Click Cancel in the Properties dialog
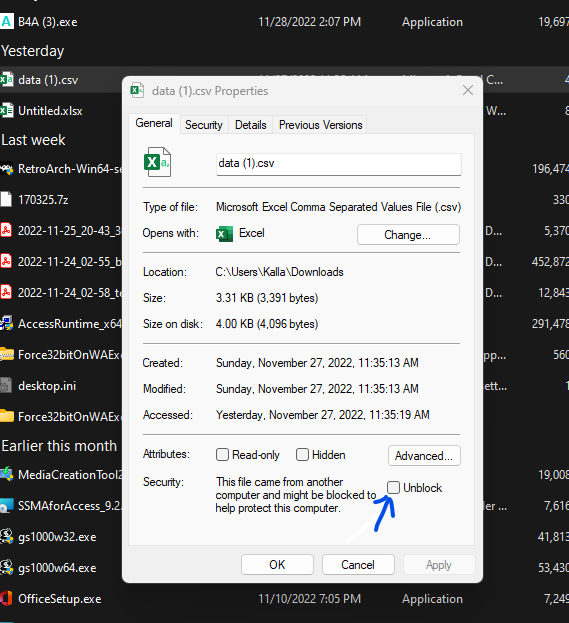 358,565
